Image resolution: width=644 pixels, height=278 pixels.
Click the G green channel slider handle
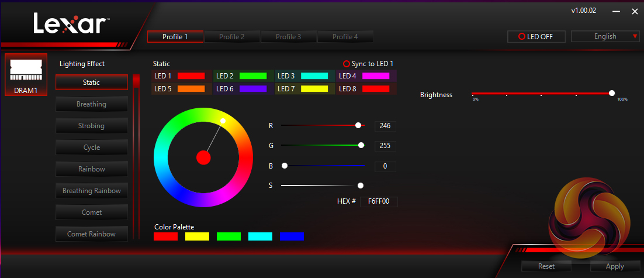pyautogui.click(x=361, y=145)
